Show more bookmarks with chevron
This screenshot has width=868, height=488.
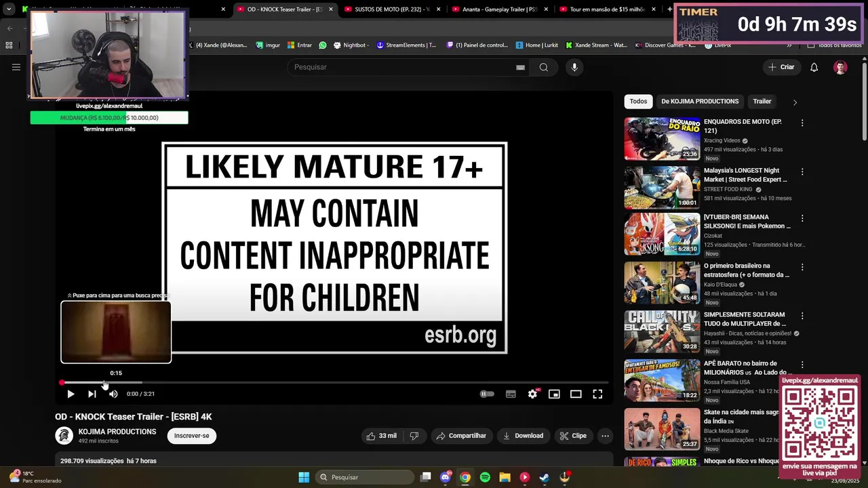(789, 45)
